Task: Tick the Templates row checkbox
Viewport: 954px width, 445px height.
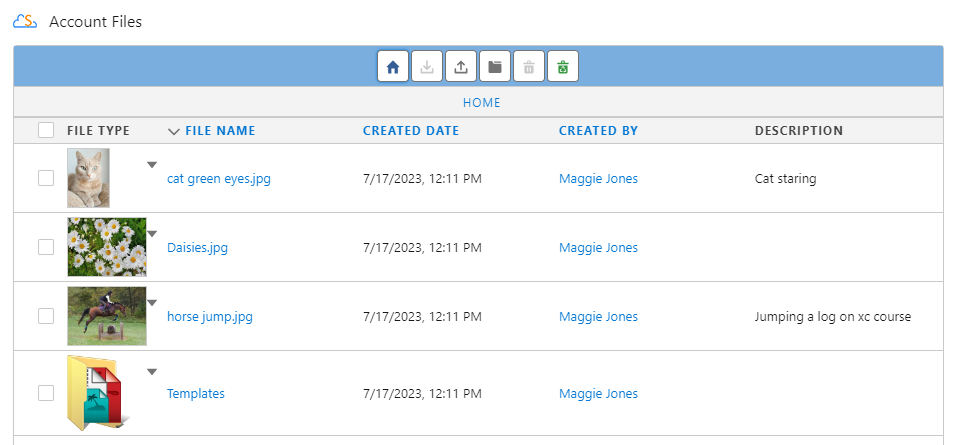Action: click(46, 393)
